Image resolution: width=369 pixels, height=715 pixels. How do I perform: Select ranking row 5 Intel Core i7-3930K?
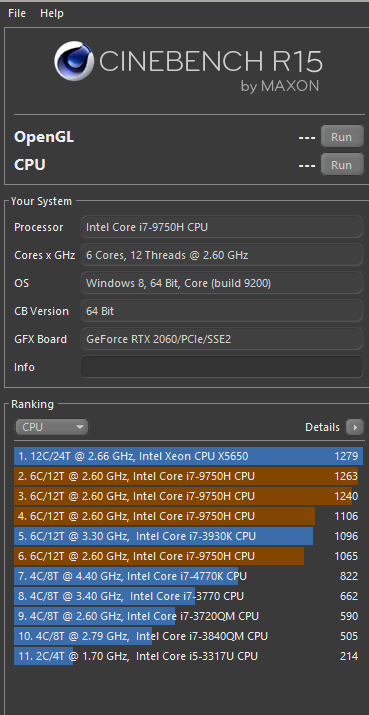pyautogui.click(x=188, y=536)
